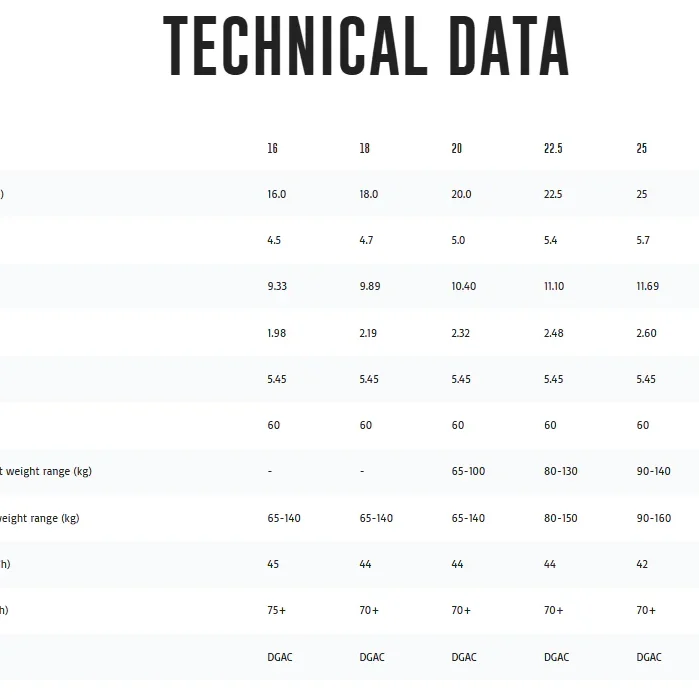Click the TECHNICAL DATA heading
This screenshot has width=699, height=699.
[x=366, y=46]
